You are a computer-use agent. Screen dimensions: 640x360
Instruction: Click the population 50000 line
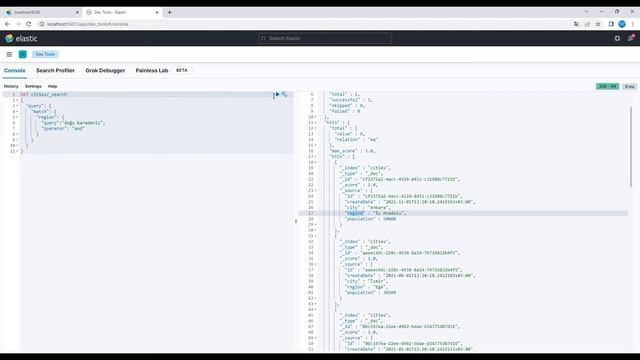pos(371,219)
